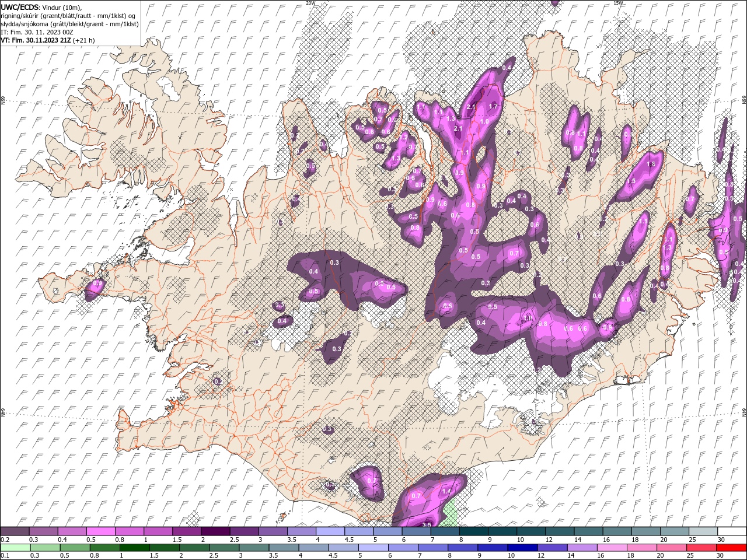This screenshot has height=560, width=747.
Task: Click the 20W longitude label
Action: [310, 3]
